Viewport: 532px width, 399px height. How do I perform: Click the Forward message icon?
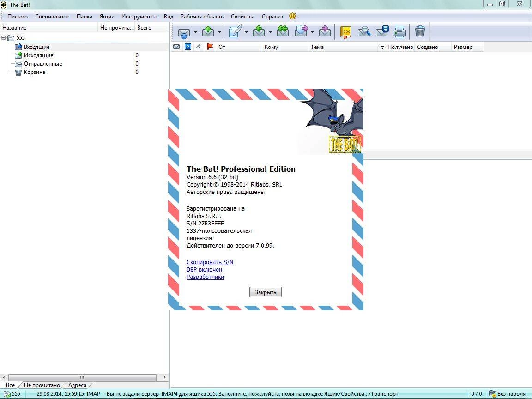pos(301,31)
